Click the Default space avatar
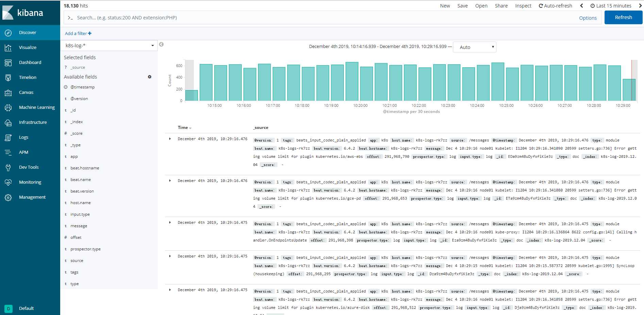644x315 pixels. 9,309
